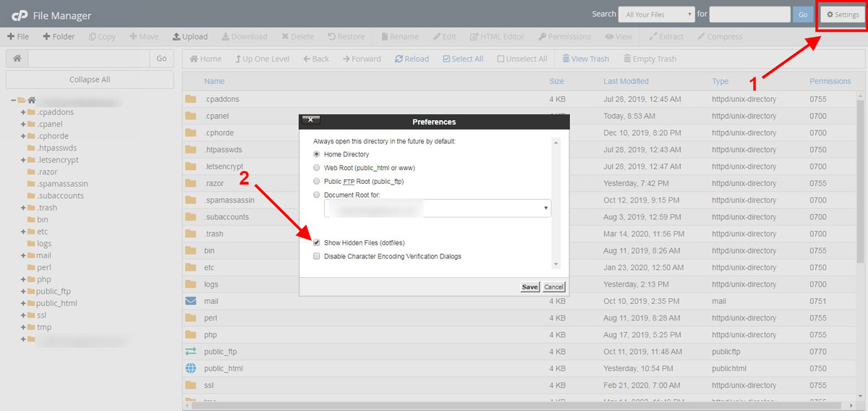Select Document Root for radio option
The height and width of the screenshot is (411, 868).
317,195
